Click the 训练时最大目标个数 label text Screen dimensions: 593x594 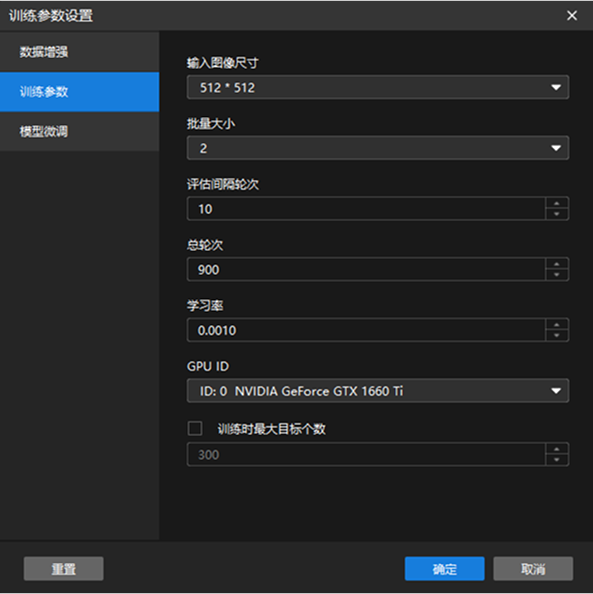(x=271, y=429)
